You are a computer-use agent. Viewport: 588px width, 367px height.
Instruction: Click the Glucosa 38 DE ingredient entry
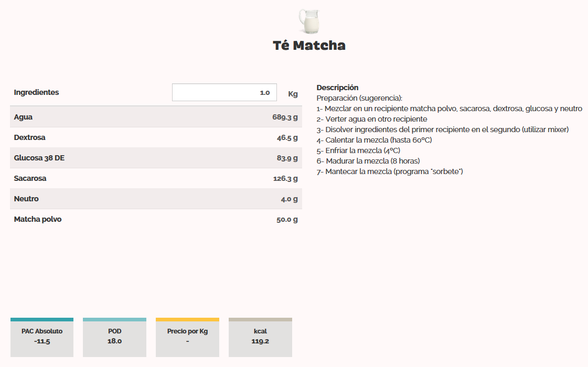[156, 157]
